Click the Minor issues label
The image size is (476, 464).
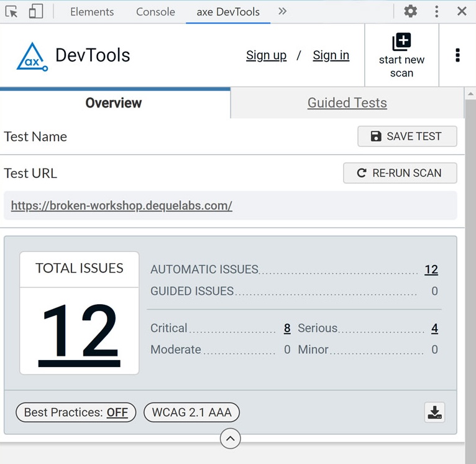click(x=313, y=350)
